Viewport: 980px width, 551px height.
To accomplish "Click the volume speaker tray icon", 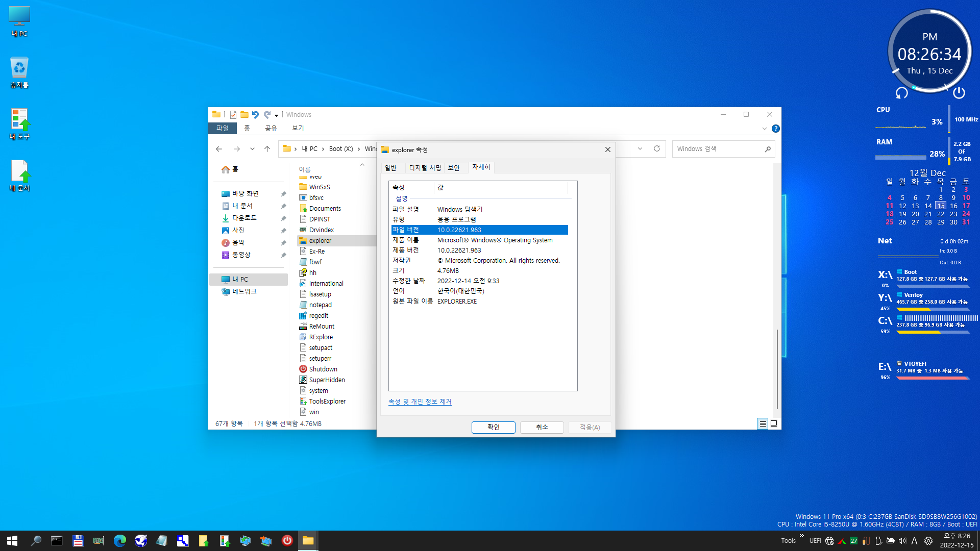I will pos(902,541).
